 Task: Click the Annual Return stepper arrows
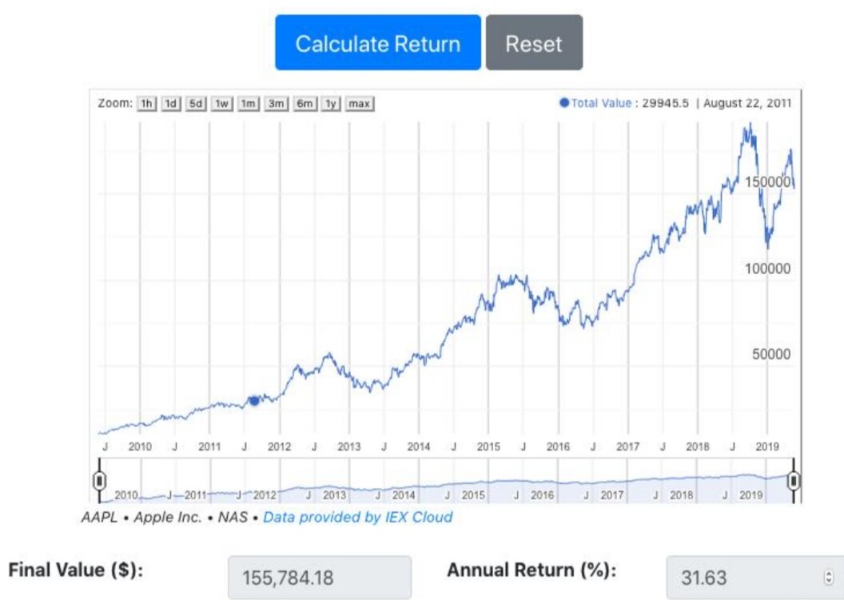point(828,577)
